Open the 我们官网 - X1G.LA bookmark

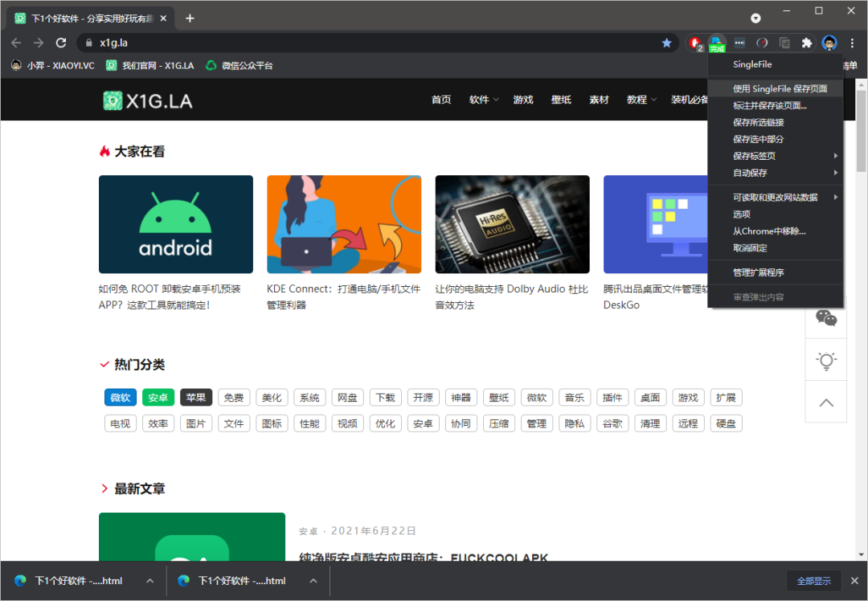click(150, 65)
